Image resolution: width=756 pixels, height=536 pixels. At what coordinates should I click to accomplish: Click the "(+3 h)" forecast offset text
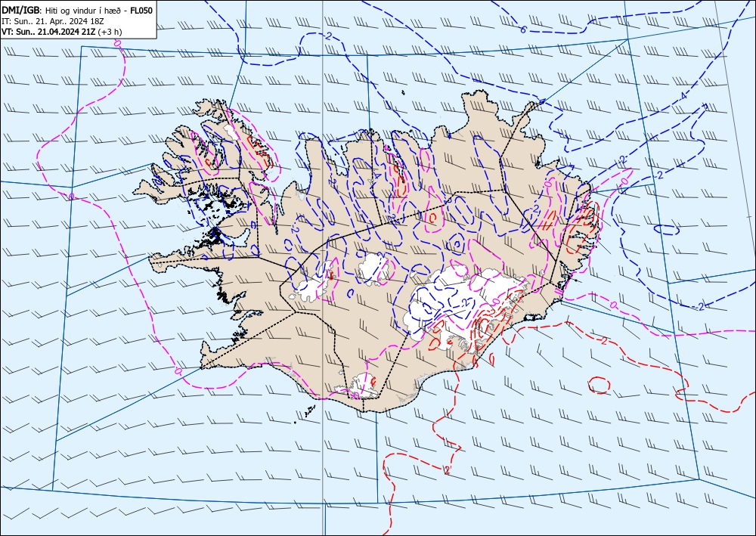point(110,32)
